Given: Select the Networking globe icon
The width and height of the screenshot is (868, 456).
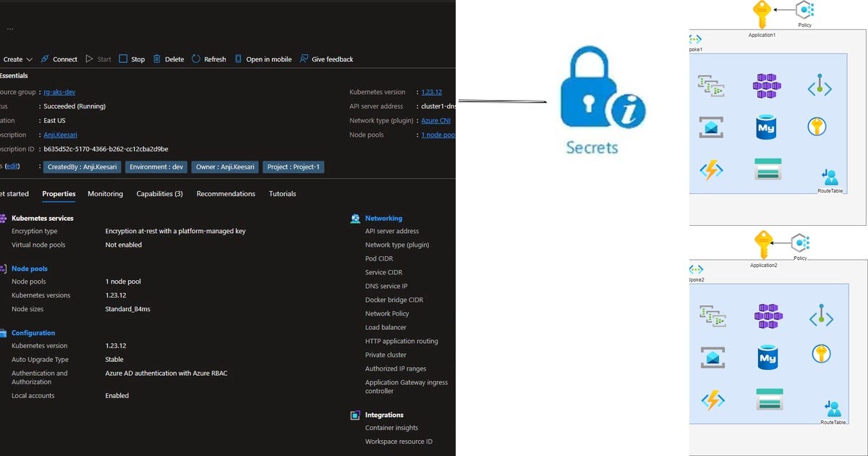Looking at the screenshot, I should pos(354,218).
